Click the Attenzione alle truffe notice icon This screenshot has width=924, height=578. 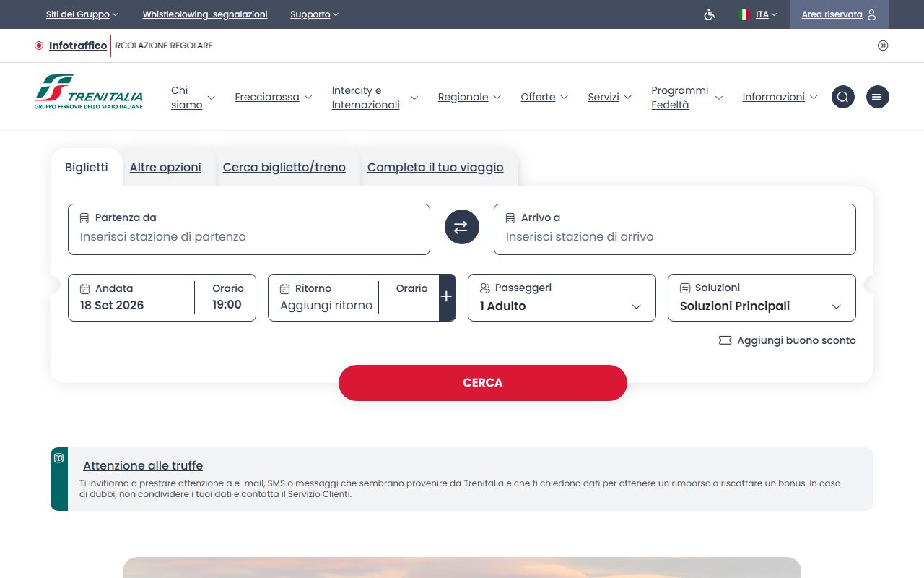(58, 457)
